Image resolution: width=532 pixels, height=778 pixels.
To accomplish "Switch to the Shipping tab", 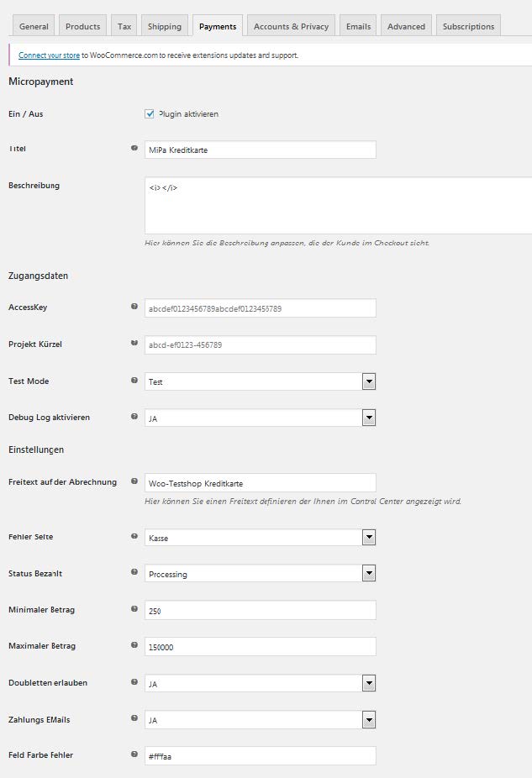I will pos(165,26).
